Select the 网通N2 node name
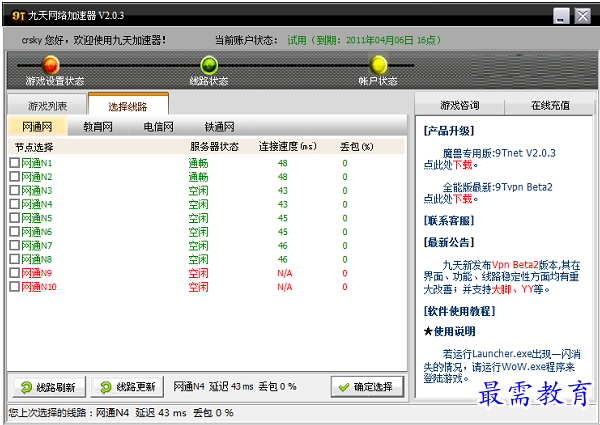This screenshot has width=600, height=425. (37, 177)
